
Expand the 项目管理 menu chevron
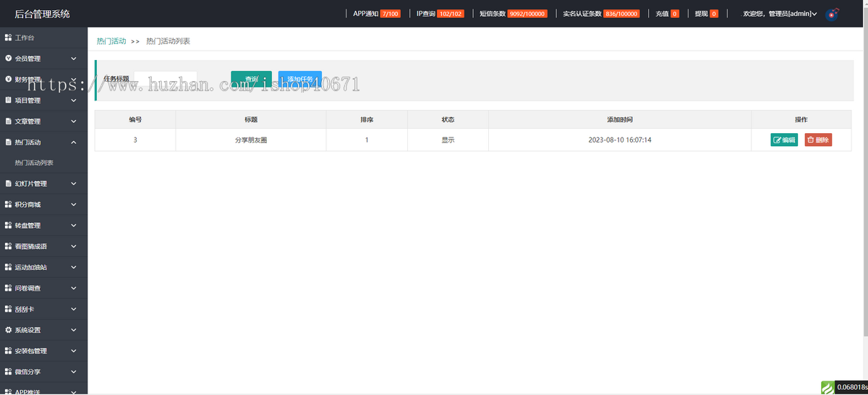(x=74, y=101)
